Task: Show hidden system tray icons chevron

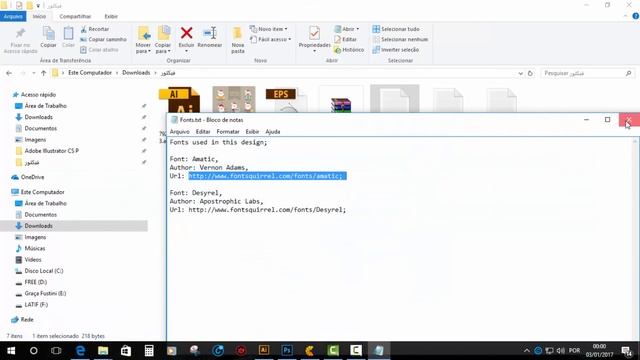Action: click(527, 351)
